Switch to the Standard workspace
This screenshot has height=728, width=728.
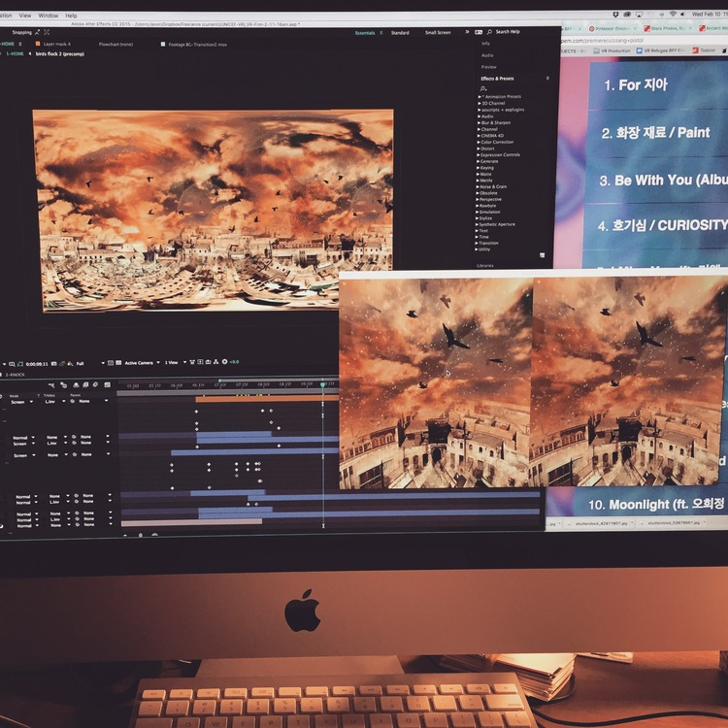pyautogui.click(x=400, y=33)
